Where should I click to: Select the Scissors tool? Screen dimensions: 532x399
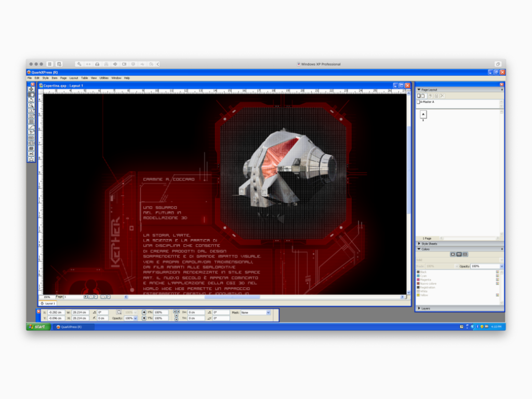(x=31, y=154)
